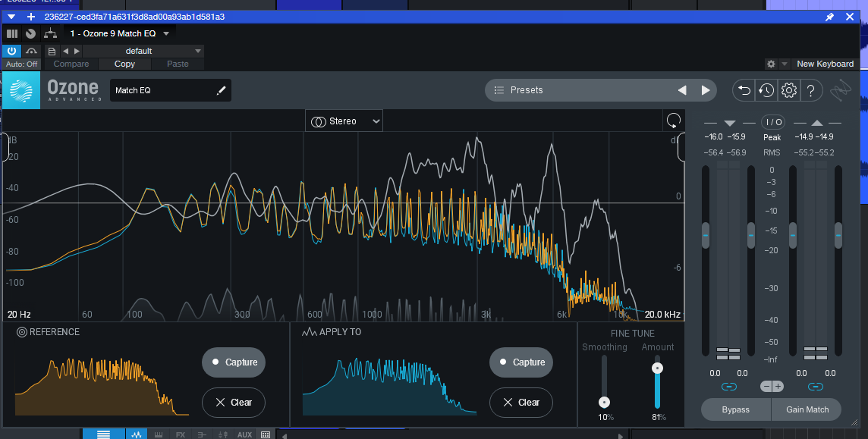Select the FX tab at the bottom
The width and height of the screenshot is (868, 439).
tap(181, 434)
